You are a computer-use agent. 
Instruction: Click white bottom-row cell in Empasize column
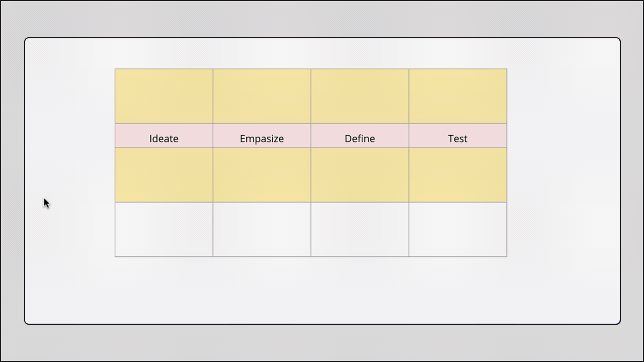[262, 229]
